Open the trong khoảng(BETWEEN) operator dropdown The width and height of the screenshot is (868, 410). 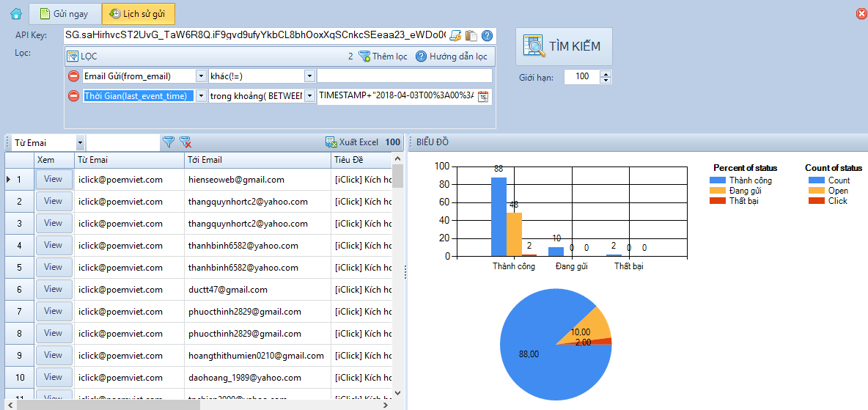(x=309, y=96)
